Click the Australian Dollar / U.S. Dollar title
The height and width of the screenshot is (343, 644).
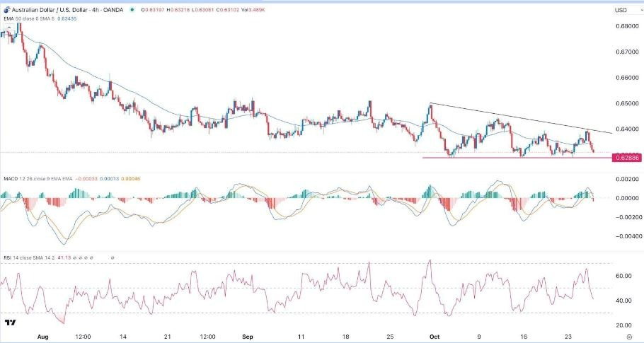52,10
